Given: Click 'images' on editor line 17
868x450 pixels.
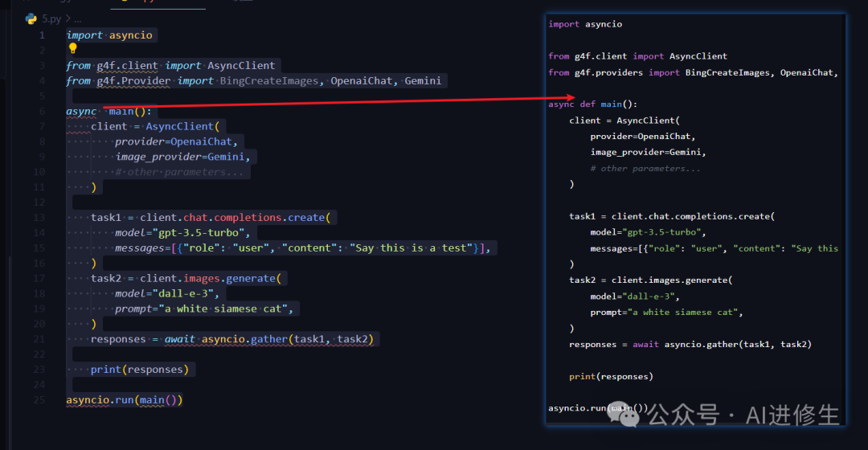Looking at the screenshot, I should coord(202,278).
